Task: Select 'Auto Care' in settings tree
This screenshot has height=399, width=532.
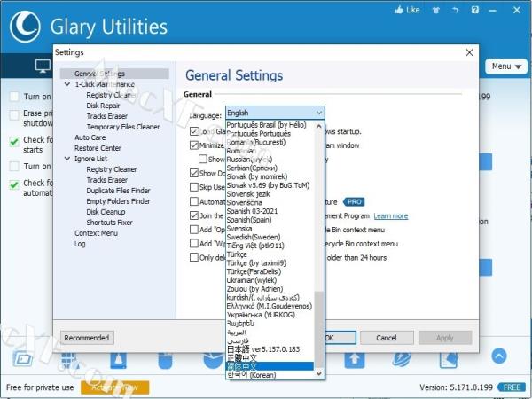Action: [x=90, y=137]
